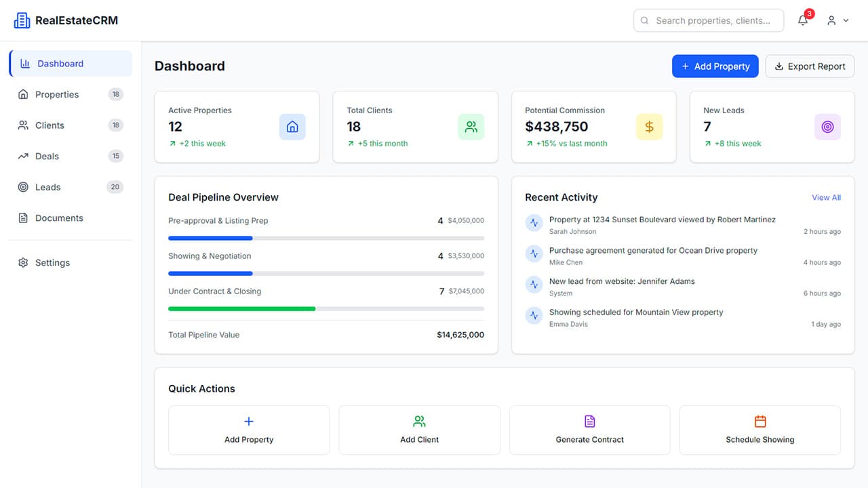The width and height of the screenshot is (868, 488).
Task: Click the New Leads purple circle icon
Action: [827, 126]
